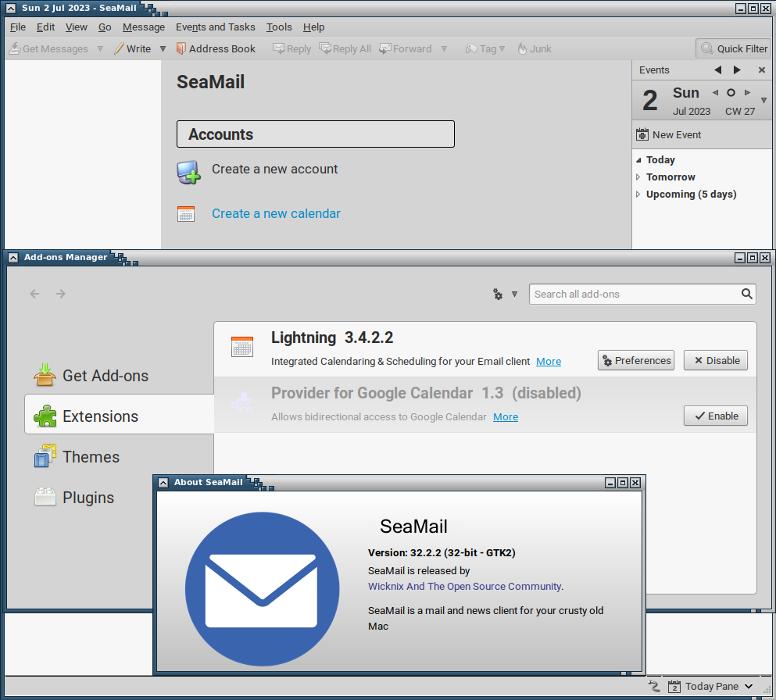Open Wicknix And The Open Source Community link
The width and height of the screenshot is (776, 700).
(x=465, y=586)
